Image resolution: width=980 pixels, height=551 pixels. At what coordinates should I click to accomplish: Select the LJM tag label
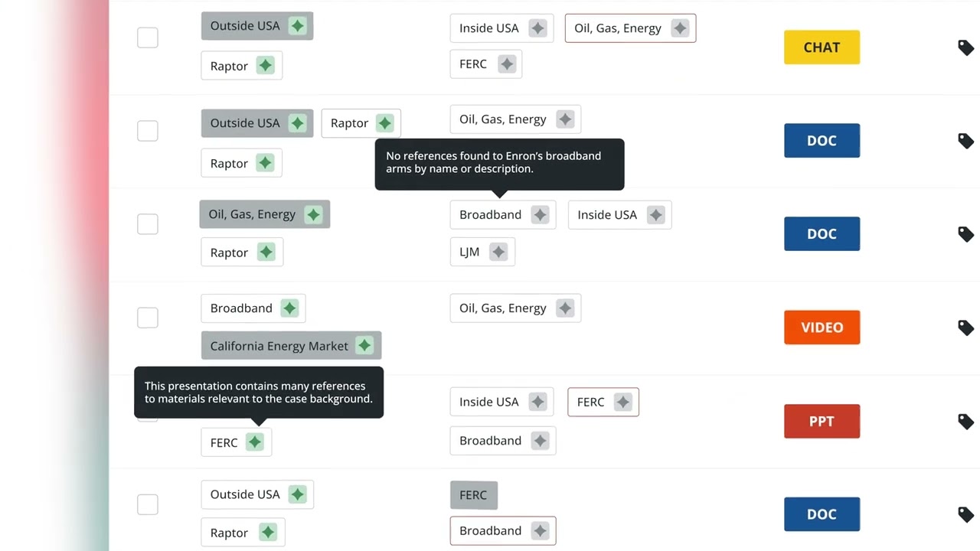click(469, 252)
